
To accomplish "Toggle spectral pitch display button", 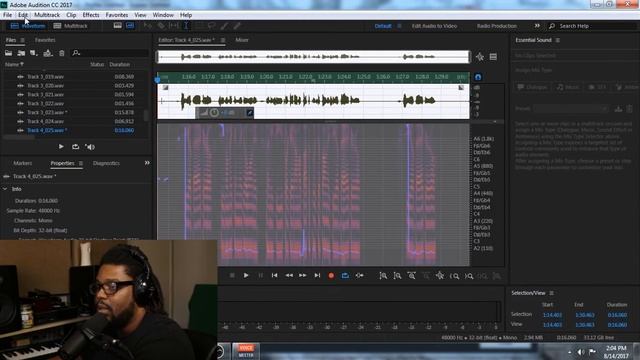I will click(130, 26).
